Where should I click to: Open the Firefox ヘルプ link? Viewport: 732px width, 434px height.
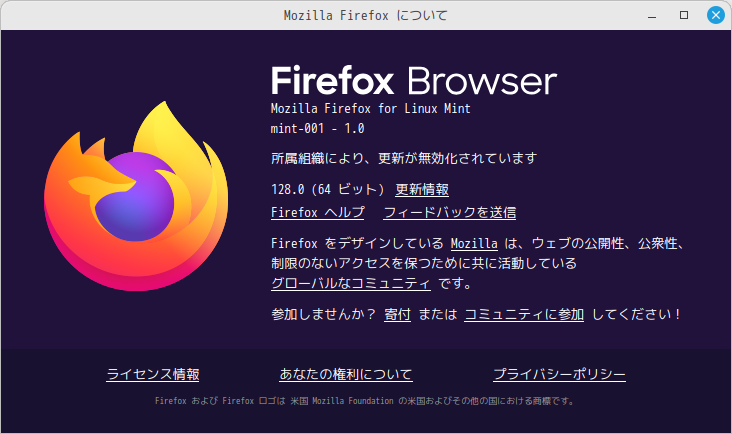tap(317, 212)
